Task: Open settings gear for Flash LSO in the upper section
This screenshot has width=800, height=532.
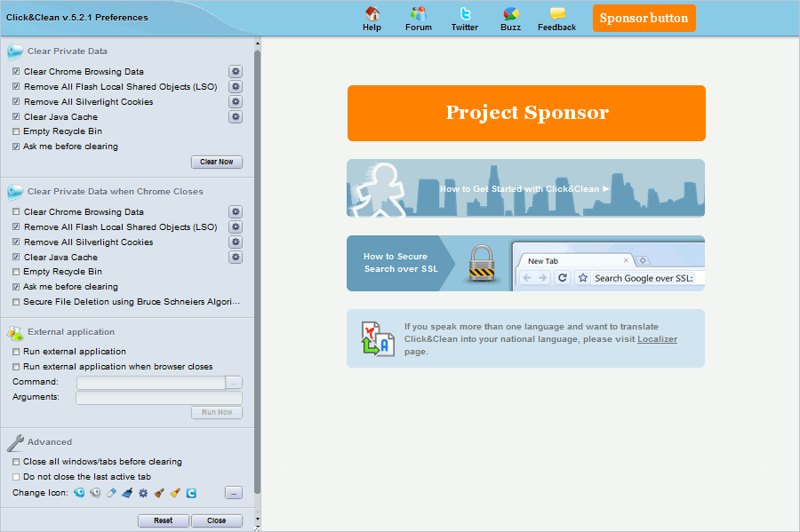Action: point(236,87)
